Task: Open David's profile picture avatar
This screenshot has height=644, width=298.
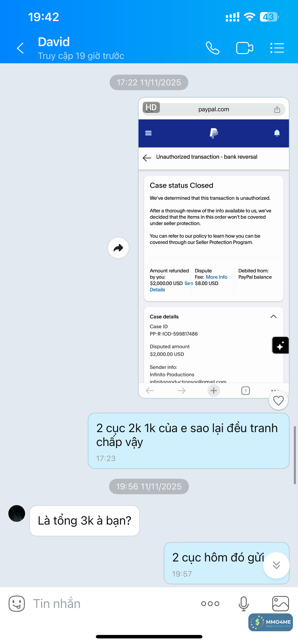Action: 17,513
